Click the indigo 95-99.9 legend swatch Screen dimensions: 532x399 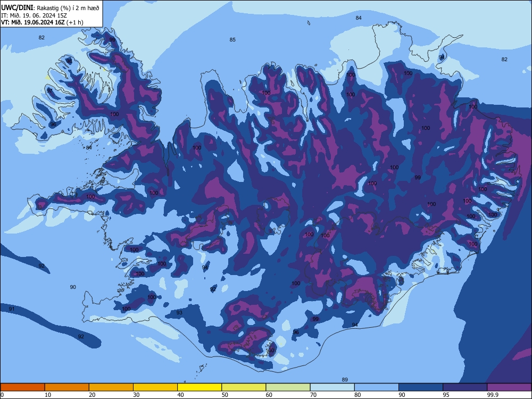(465, 387)
